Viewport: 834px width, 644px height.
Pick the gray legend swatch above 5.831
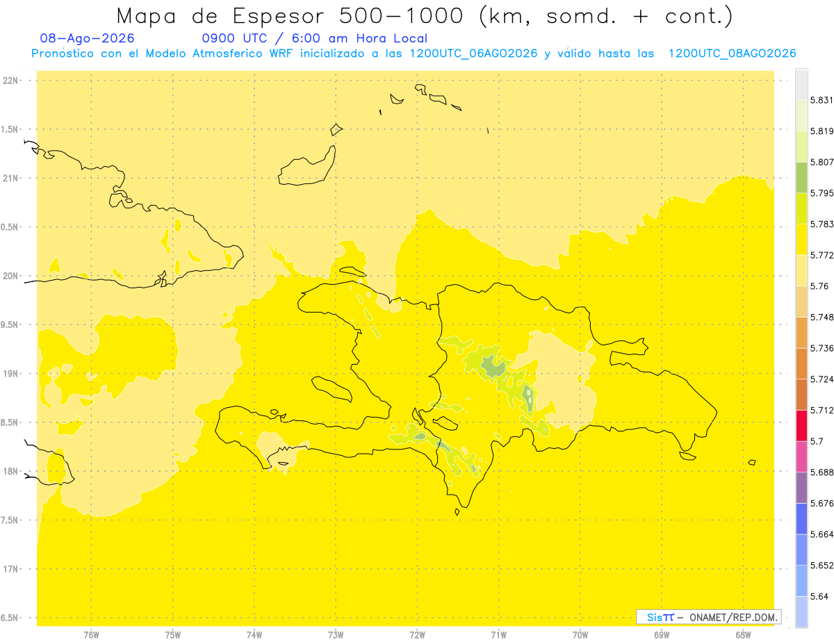click(x=801, y=84)
